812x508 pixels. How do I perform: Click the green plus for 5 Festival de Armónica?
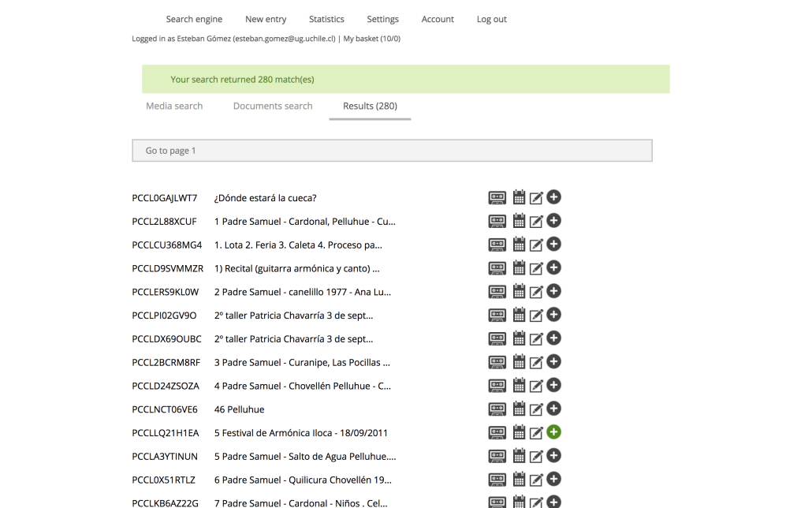click(554, 432)
